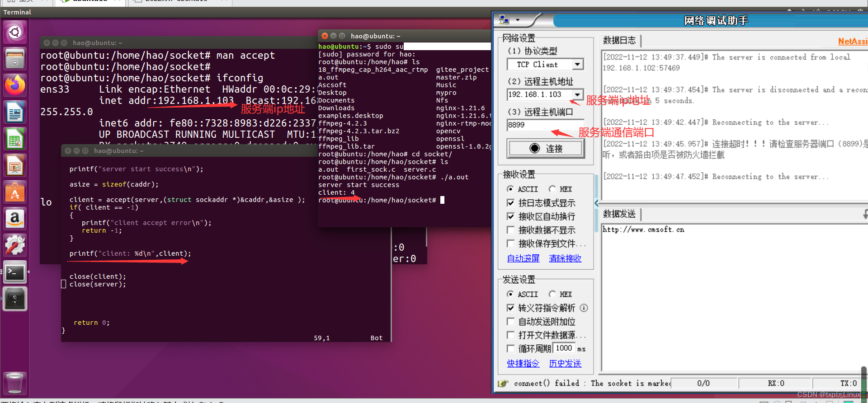Click the 历史发送 link
The image size is (868, 403).
pos(565,364)
